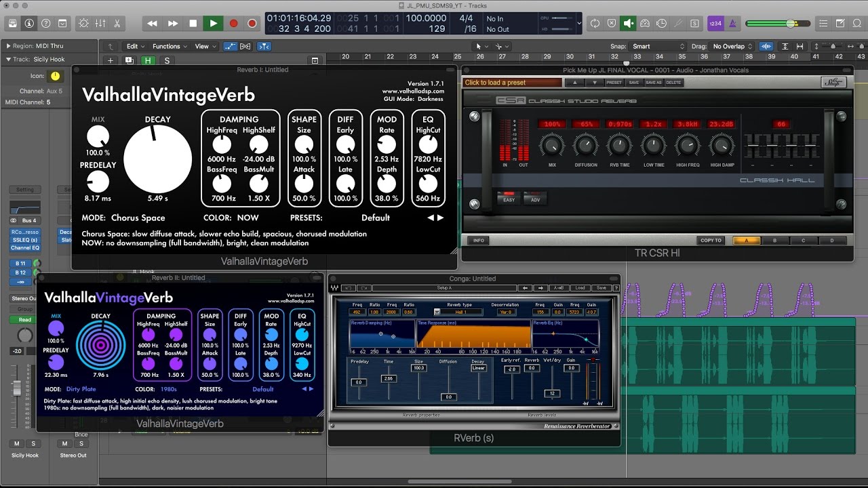Select preset slot B in CSR reverb

click(x=775, y=241)
